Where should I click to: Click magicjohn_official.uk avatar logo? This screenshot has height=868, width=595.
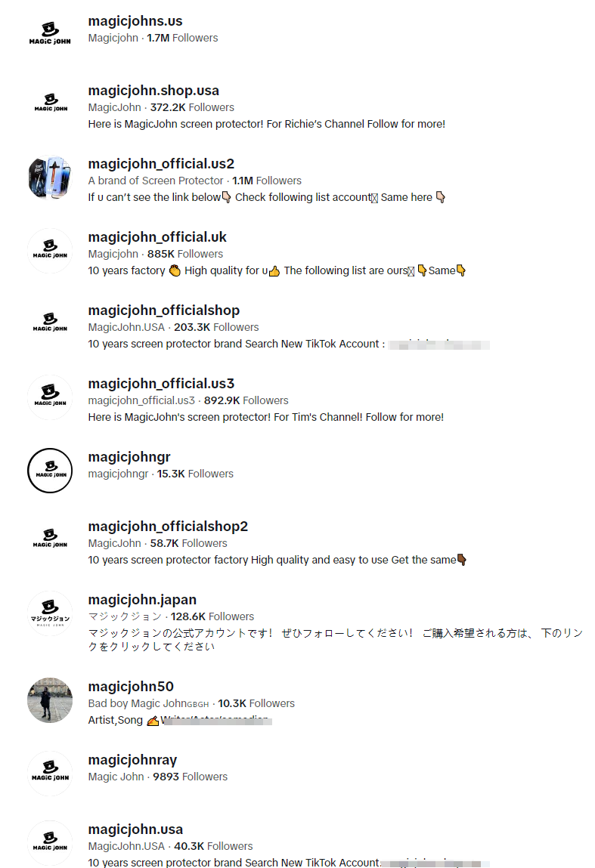(x=50, y=250)
